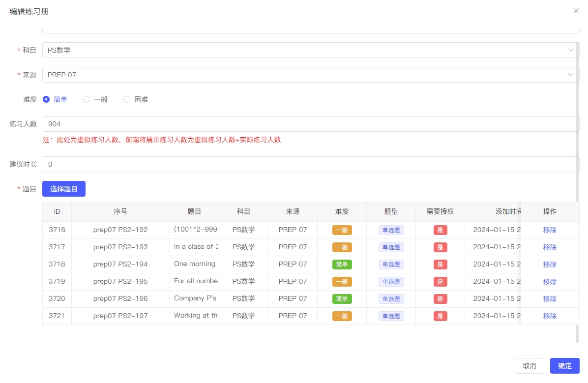Expand the 来源 field via its chevron arrow
This screenshot has width=588, height=383.
pyautogui.click(x=570, y=74)
